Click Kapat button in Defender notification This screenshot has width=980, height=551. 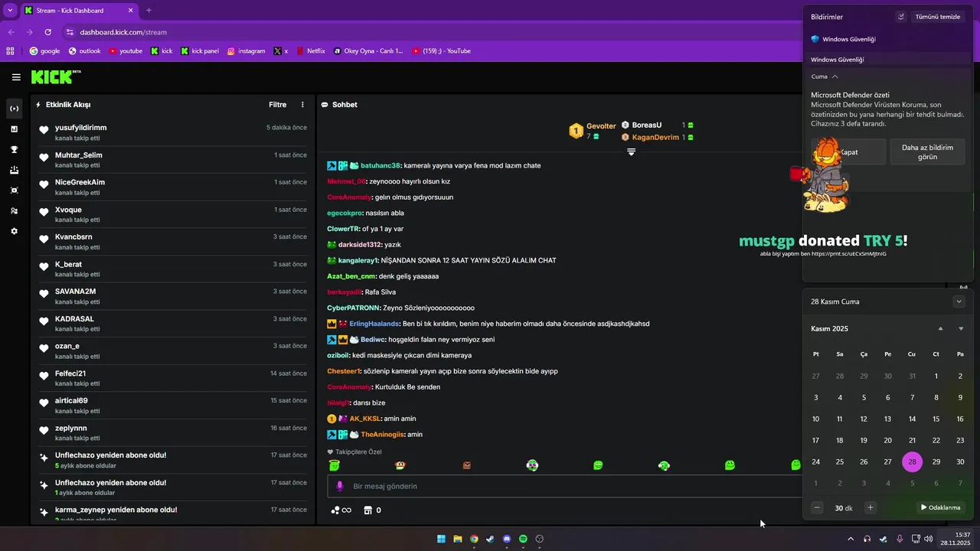pyautogui.click(x=848, y=152)
